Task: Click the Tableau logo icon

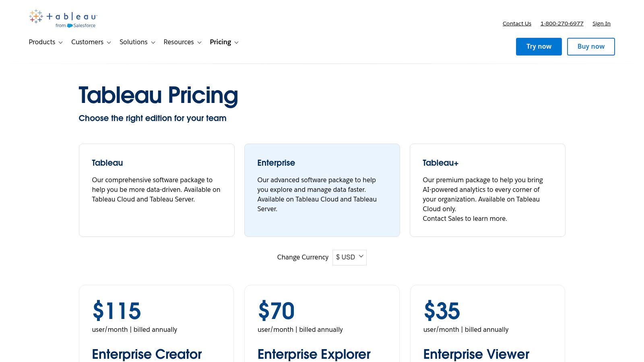Action: pyautogui.click(x=36, y=16)
